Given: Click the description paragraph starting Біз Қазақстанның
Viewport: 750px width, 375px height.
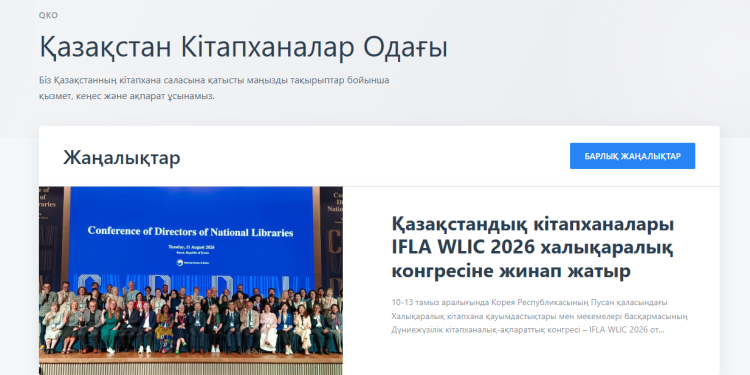Looking at the screenshot, I should (x=214, y=88).
